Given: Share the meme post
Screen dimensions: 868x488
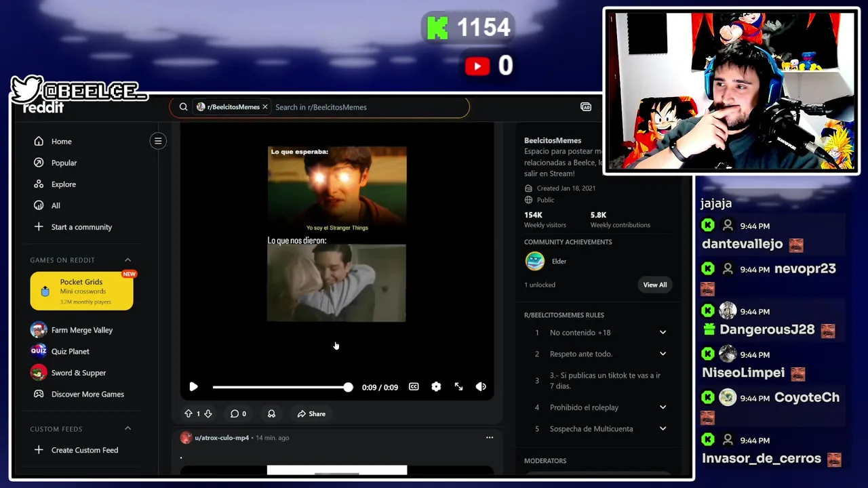Looking at the screenshot, I should [311, 413].
